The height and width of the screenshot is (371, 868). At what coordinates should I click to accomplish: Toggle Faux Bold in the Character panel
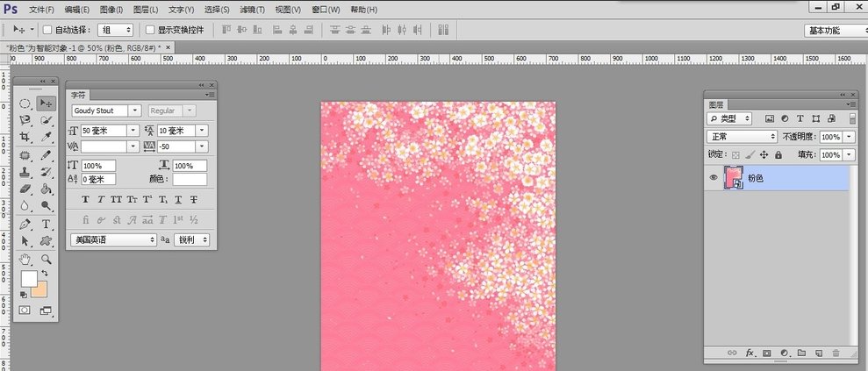85,200
